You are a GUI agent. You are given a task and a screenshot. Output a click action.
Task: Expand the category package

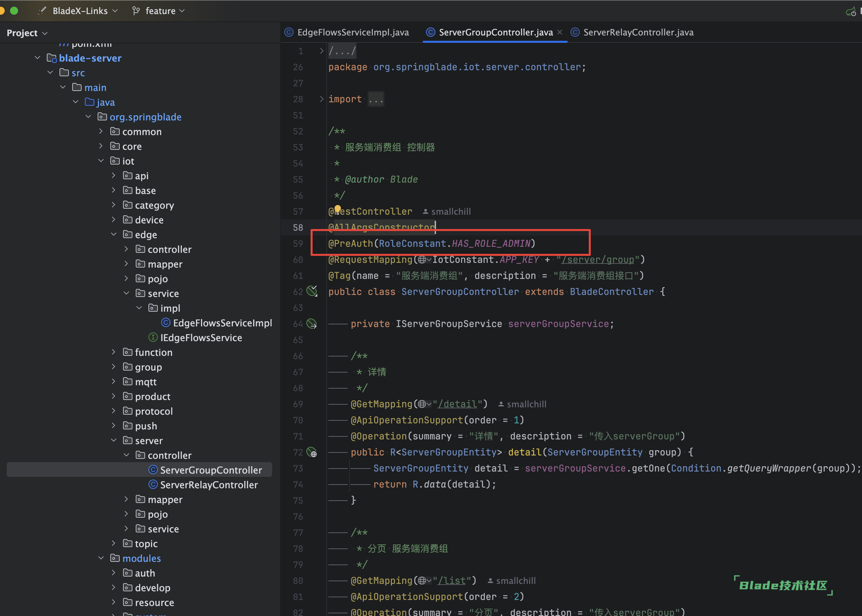click(x=113, y=205)
